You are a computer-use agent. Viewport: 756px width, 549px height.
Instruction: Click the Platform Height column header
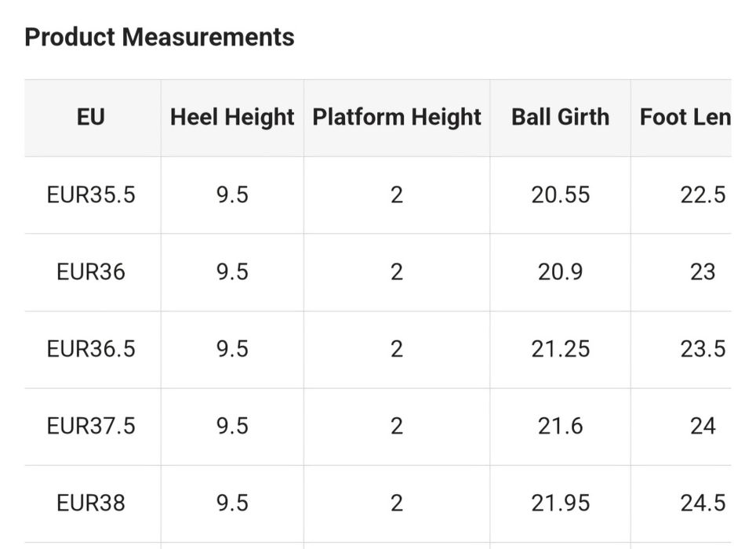click(396, 118)
